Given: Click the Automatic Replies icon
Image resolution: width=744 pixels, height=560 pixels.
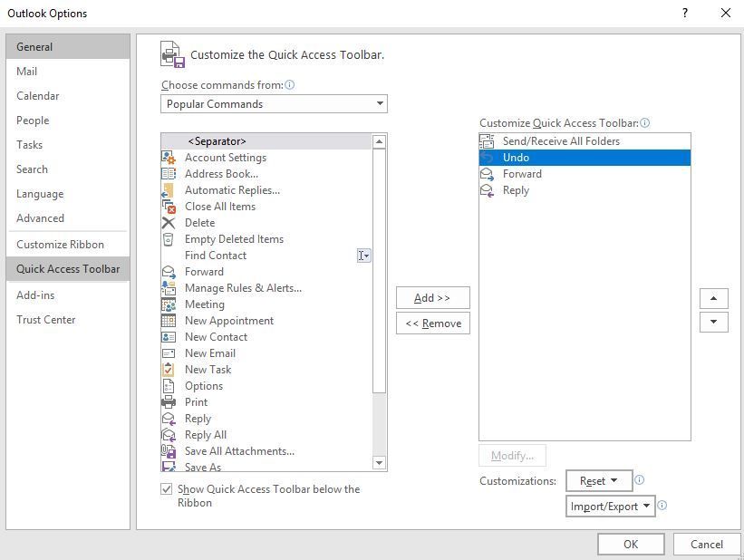Looking at the screenshot, I should pos(168,190).
